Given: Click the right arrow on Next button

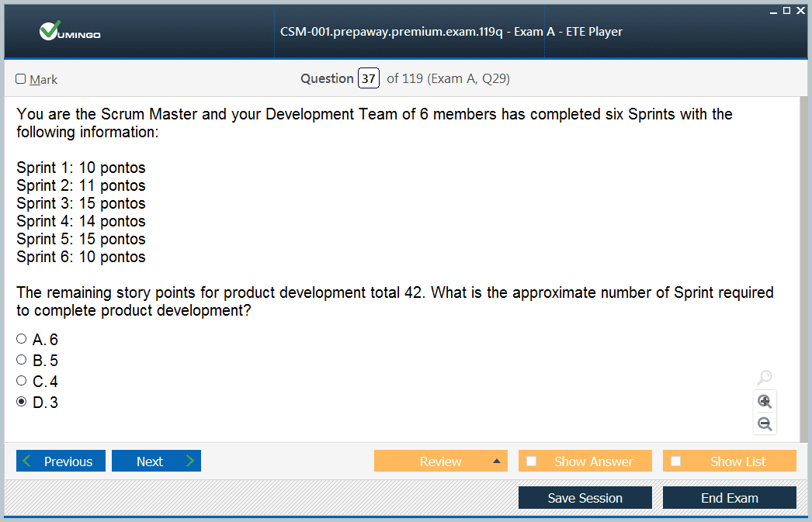Looking at the screenshot, I should click(x=189, y=462).
